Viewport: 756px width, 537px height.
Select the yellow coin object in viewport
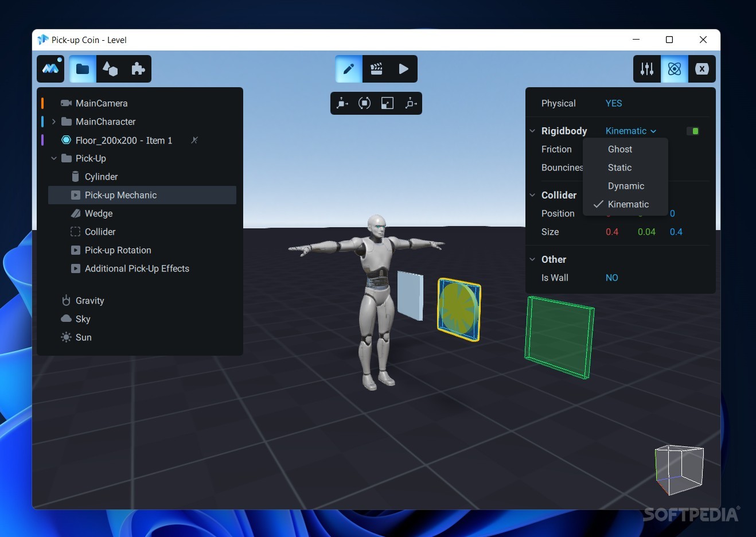coord(458,309)
